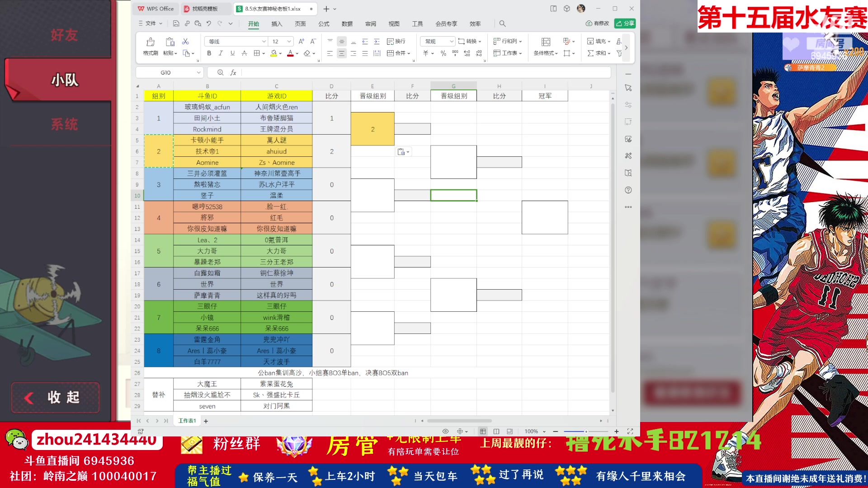The height and width of the screenshot is (488, 868).
Task: Click the undo arrow icon
Action: tap(208, 23)
